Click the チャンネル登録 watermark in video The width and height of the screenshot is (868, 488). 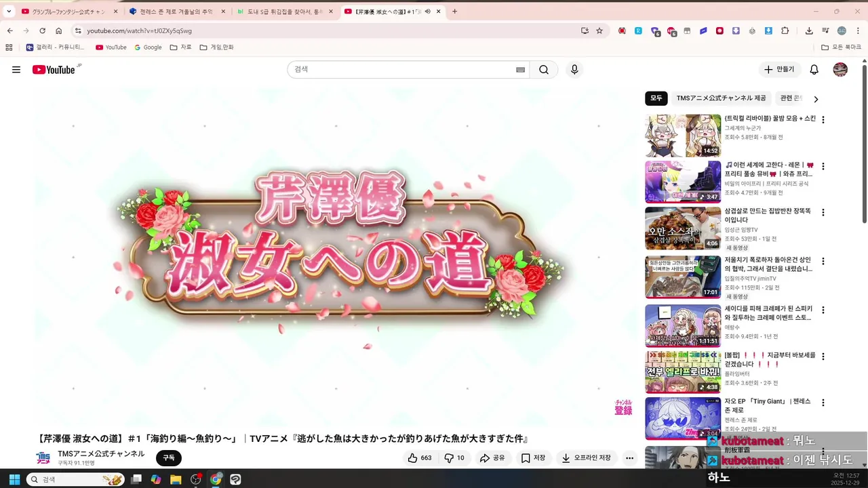pos(623,407)
